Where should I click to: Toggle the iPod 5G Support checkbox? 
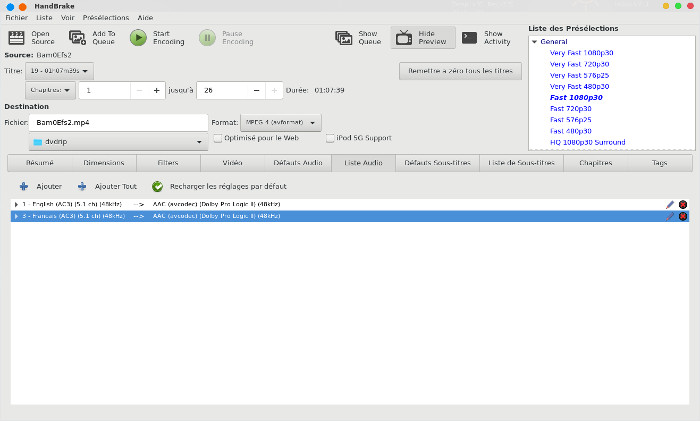[330, 138]
